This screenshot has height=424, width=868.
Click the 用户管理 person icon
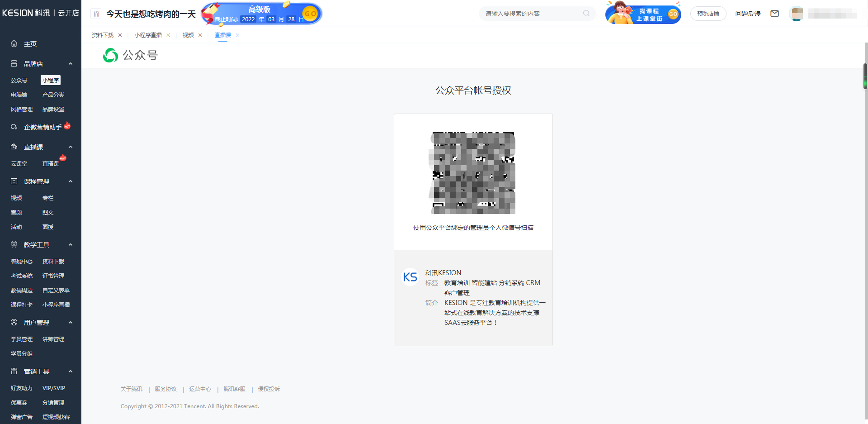(x=14, y=322)
